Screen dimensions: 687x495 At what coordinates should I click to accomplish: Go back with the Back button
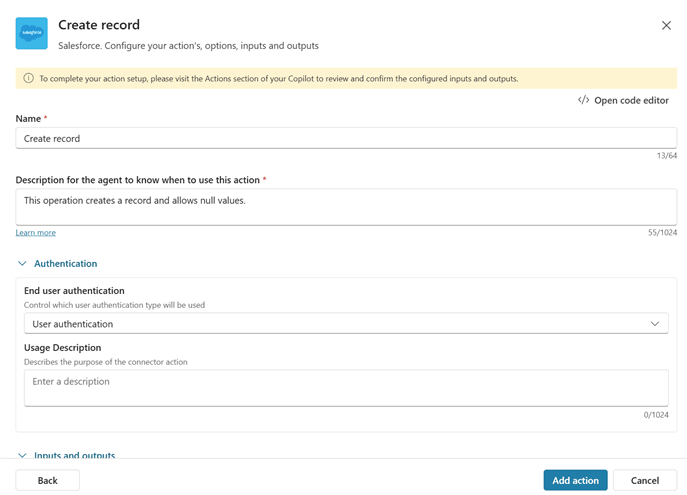point(47,480)
